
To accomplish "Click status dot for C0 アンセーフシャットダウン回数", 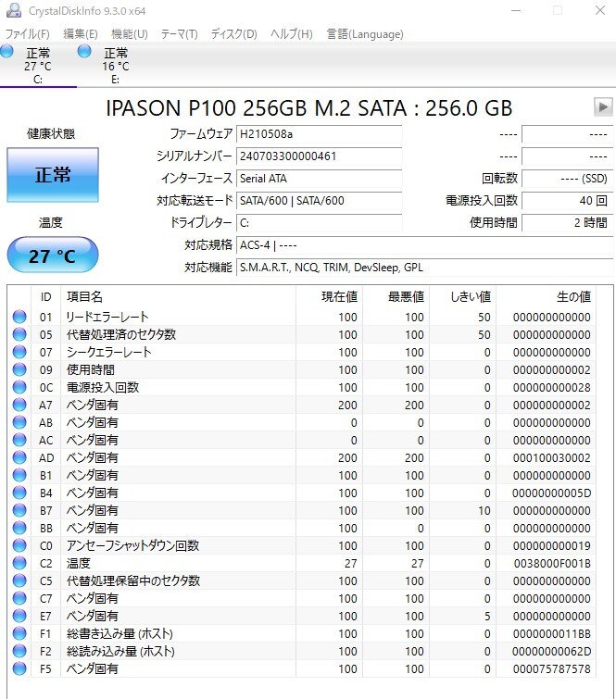I will (19, 545).
